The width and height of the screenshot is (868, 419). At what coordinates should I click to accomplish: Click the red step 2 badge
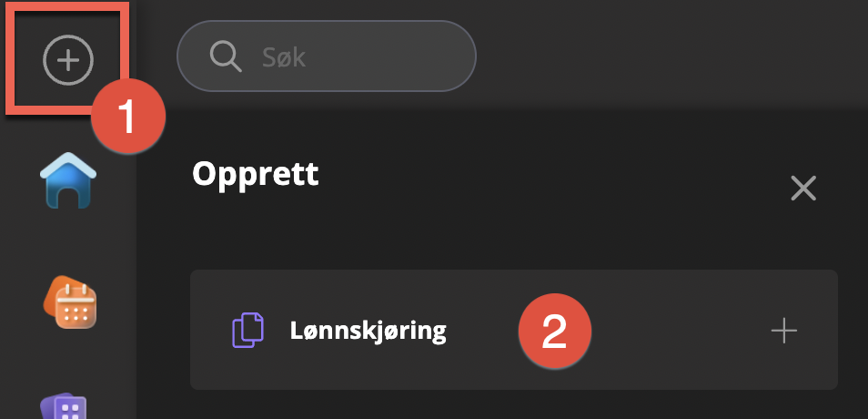point(555,331)
